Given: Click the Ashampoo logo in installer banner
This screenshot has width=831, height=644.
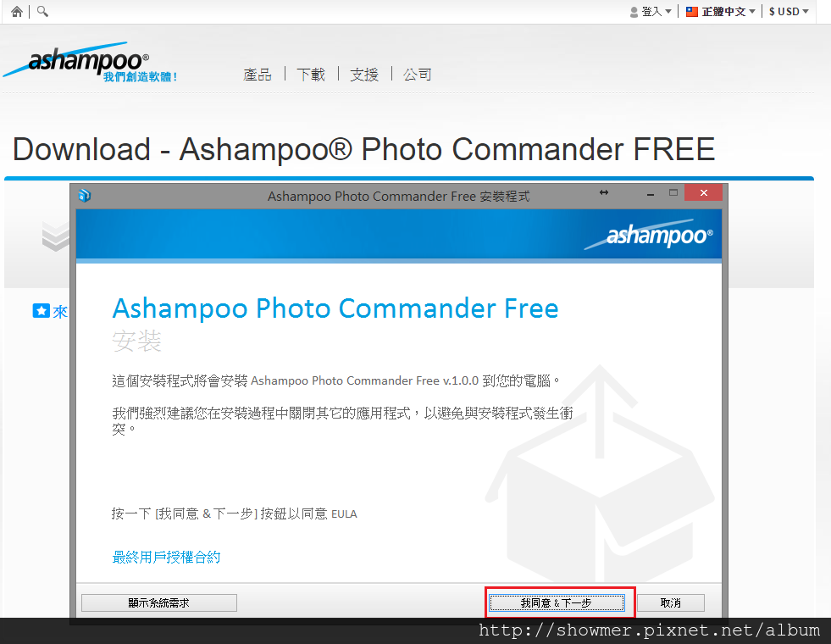Looking at the screenshot, I should click(x=649, y=235).
